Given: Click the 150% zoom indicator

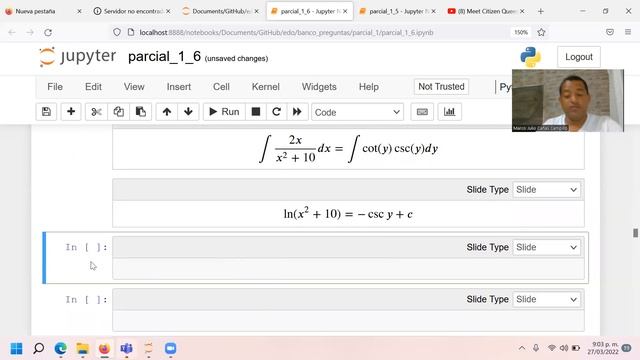Looking at the screenshot, I should pyautogui.click(x=521, y=32).
